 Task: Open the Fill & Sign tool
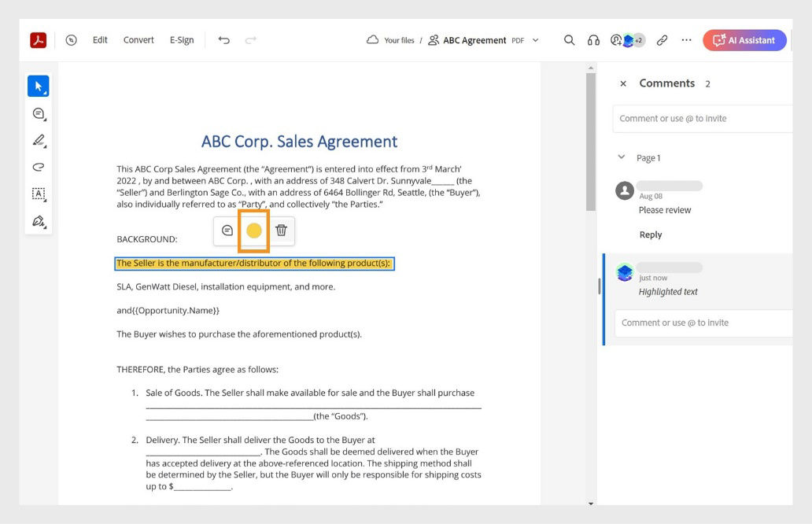38,221
